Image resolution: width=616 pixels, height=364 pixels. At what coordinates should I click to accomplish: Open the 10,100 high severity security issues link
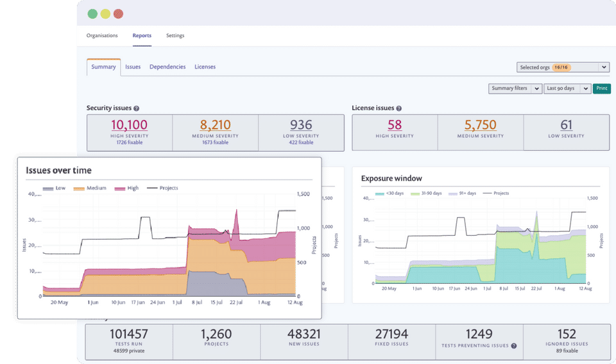point(129,125)
